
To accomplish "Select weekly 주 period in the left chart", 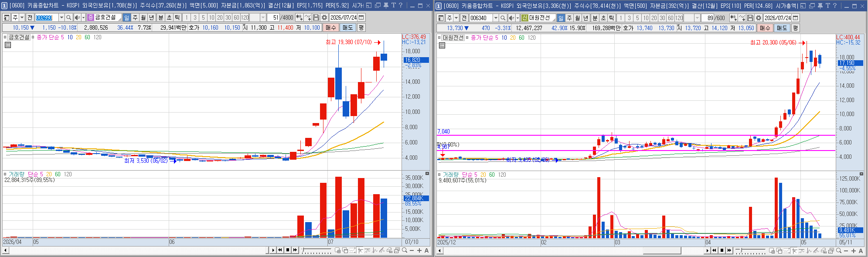I will coord(135,17).
